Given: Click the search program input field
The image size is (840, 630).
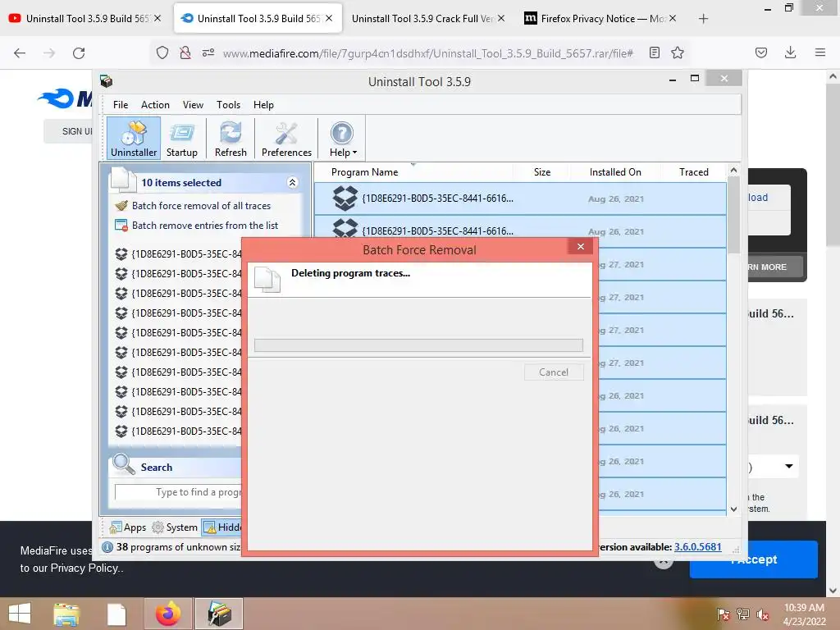Looking at the screenshot, I should coord(178,492).
